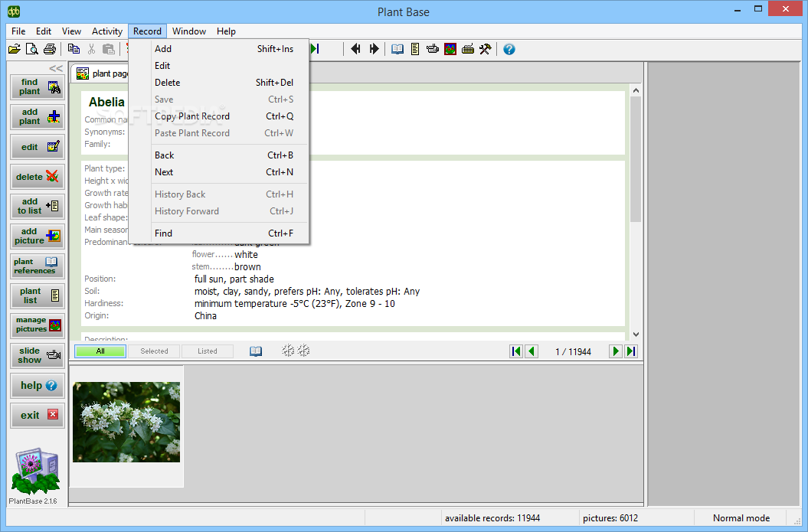The height and width of the screenshot is (532, 808).
Task: Click the Abelia flower thumbnail
Action: pos(126,422)
